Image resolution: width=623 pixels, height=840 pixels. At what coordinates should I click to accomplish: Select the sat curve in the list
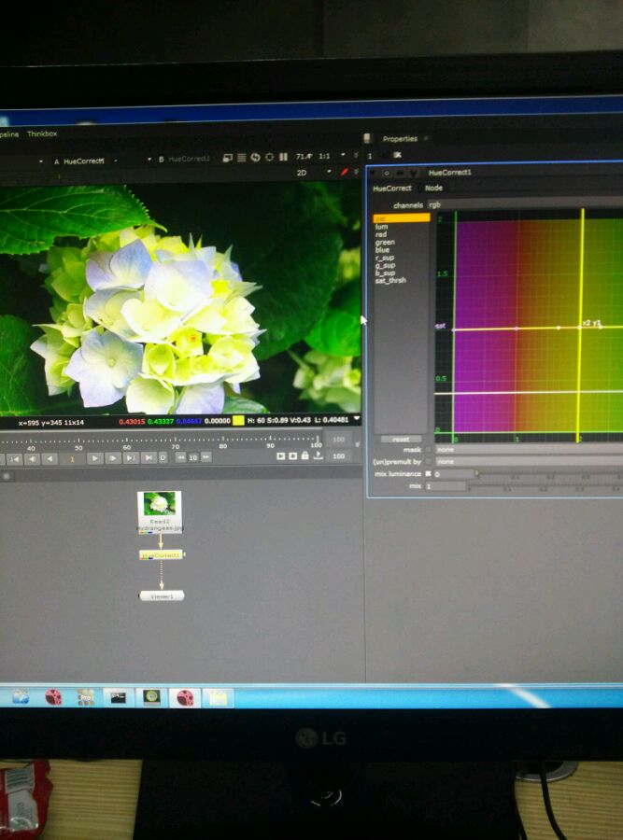coord(401,218)
